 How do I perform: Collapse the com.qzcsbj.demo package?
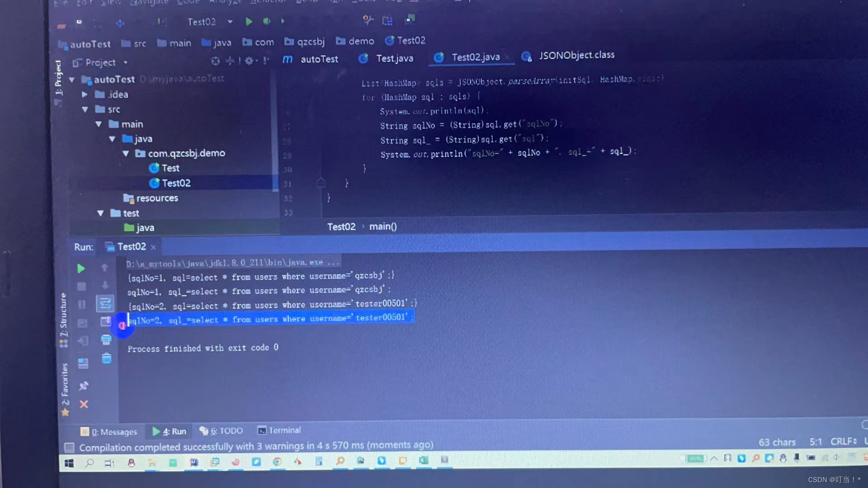(x=126, y=153)
